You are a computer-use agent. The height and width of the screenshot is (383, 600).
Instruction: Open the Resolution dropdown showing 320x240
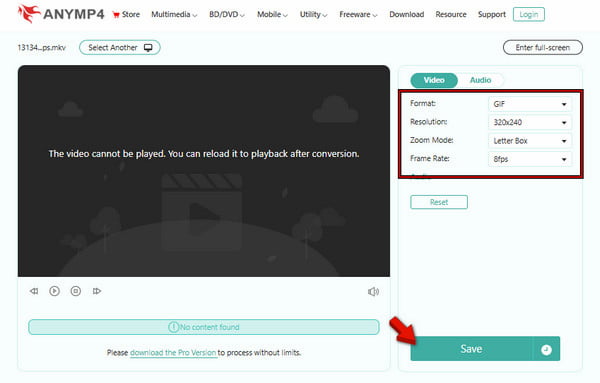coord(530,122)
